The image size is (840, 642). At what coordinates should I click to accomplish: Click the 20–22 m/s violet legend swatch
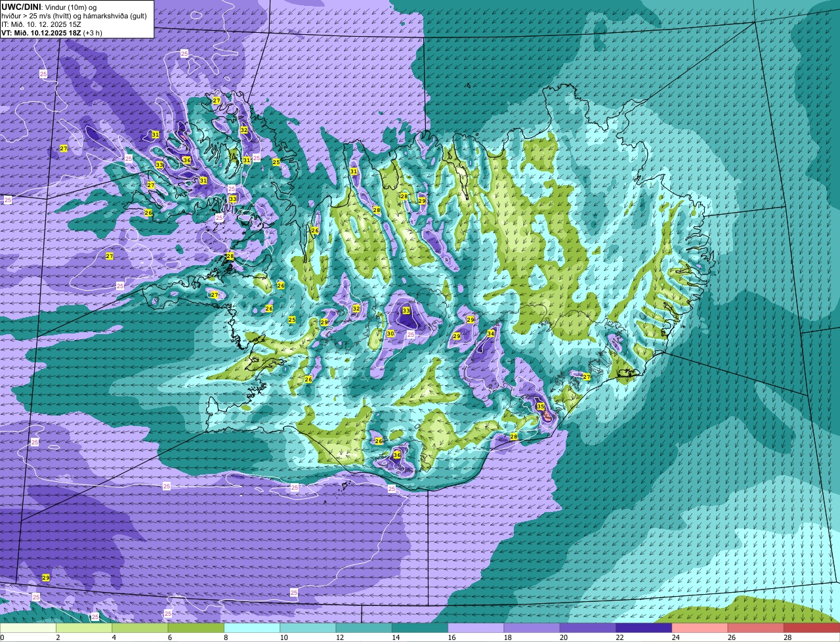click(x=588, y=628)
